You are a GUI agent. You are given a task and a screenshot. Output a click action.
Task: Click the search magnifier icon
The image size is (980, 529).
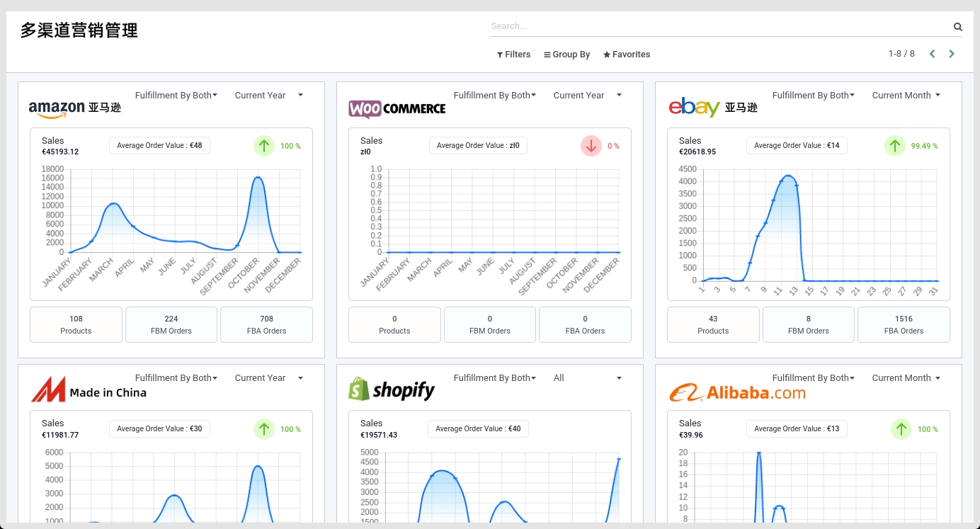(x=958, y=27)
